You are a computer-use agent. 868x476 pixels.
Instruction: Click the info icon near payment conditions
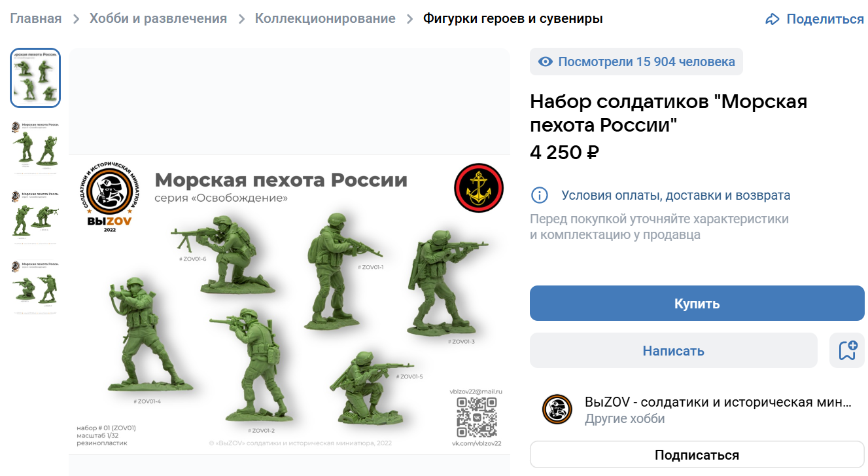pyautogui.click(x=540, y=195)
